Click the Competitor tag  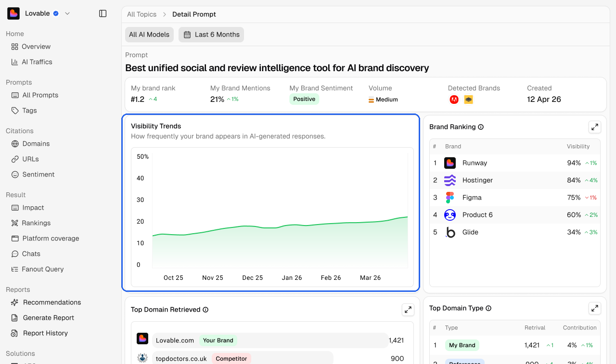(x=231, y=359)
